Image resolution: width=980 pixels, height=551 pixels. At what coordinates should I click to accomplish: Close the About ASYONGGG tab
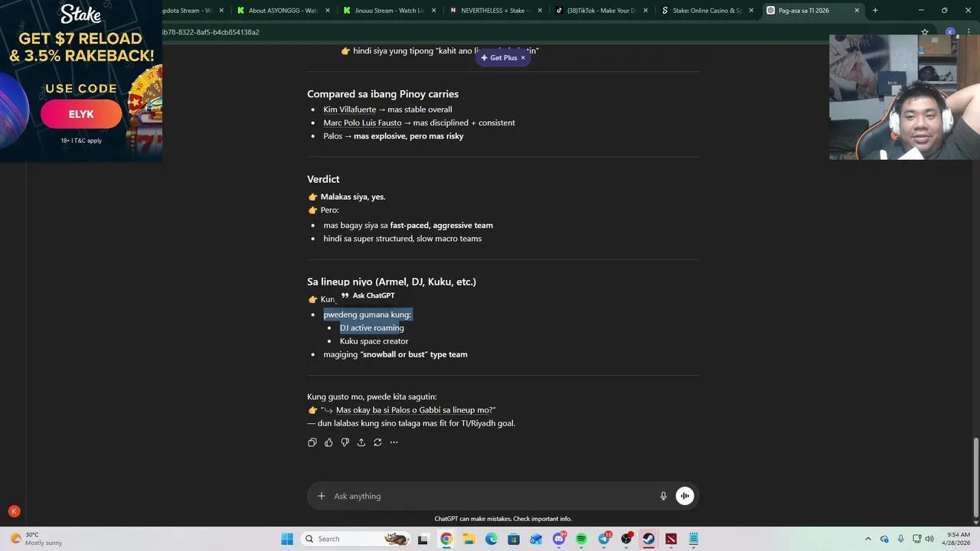(x=328, y=11)
